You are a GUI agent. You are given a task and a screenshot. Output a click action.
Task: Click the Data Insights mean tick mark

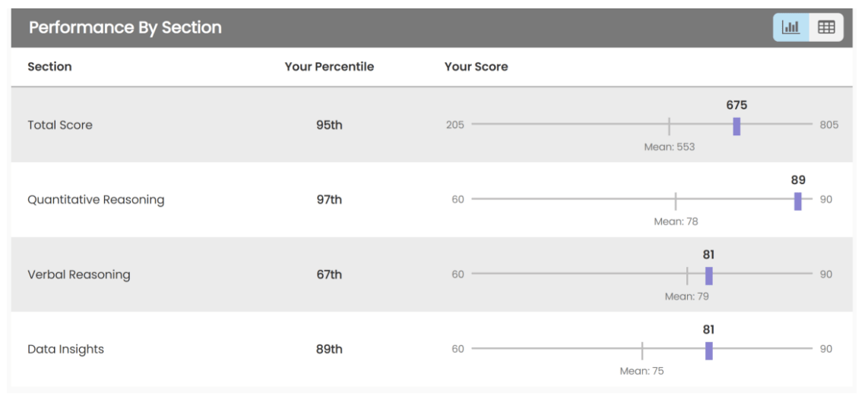pyautogui.click(x=641, y=350)
